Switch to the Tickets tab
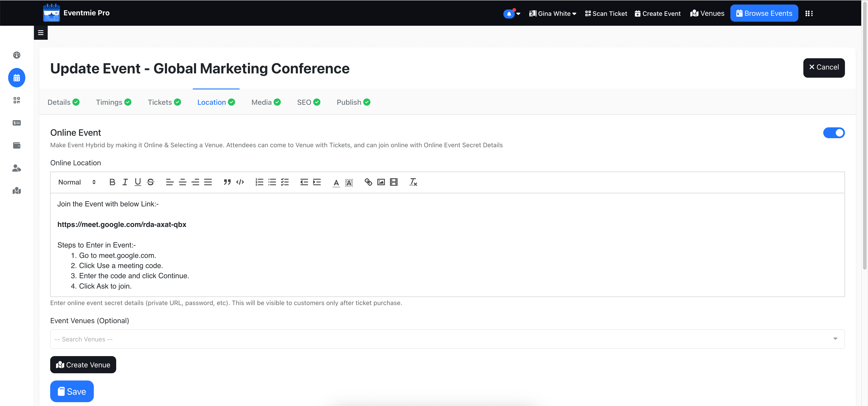 (164, 102)
